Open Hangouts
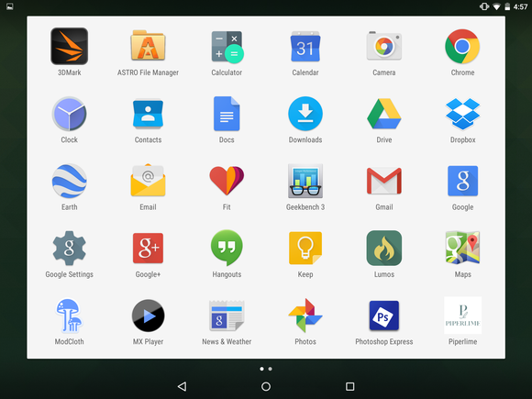Viewport: 532px width, 399px height. pos(227,248)
